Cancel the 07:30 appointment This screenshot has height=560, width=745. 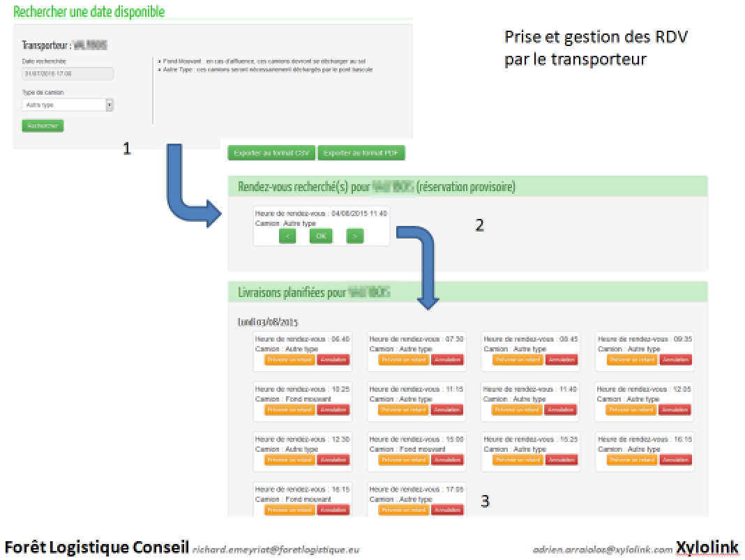(448, 360)
